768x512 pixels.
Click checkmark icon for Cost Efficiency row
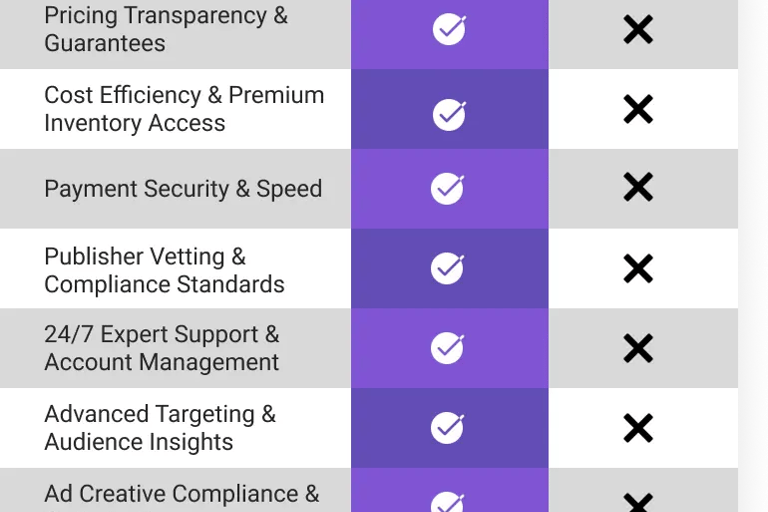click(x=449, y=115)
